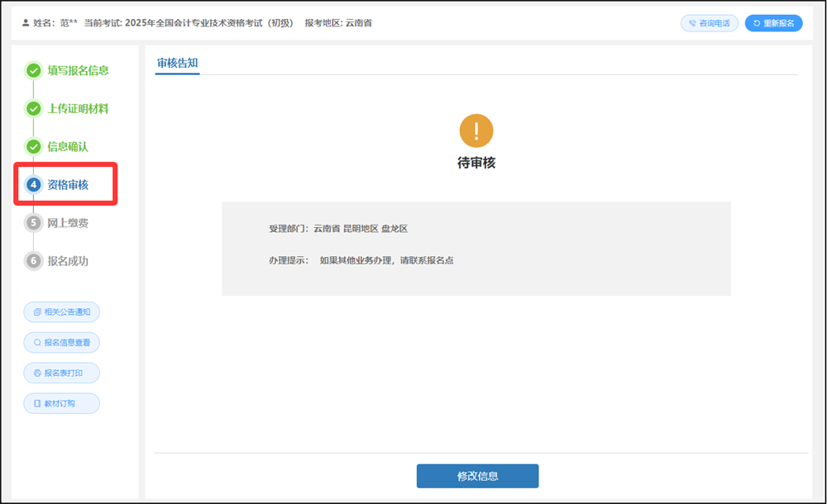Viewport: 827px width, 504px height.
Task: Select the step 4 circle icon
Action: coord(34,184)
